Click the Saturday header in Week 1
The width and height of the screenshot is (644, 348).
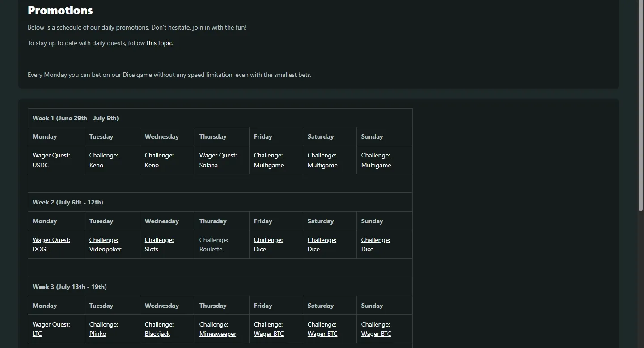pyautogui.click(x=321, y=136)
